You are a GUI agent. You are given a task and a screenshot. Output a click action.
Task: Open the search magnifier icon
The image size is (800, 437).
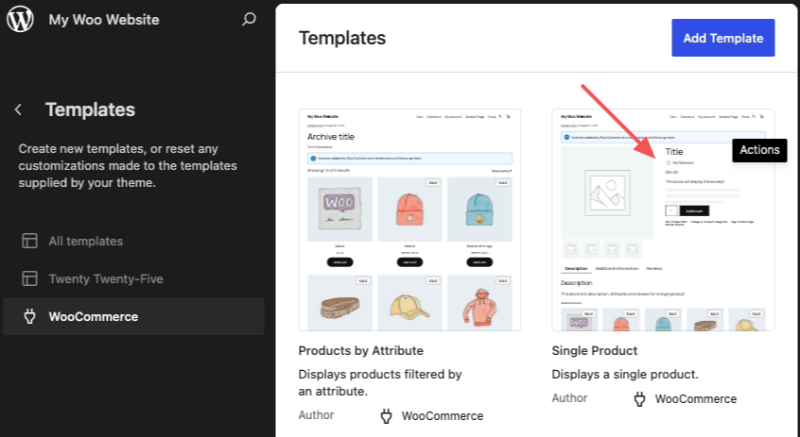(x=248, y=19)
